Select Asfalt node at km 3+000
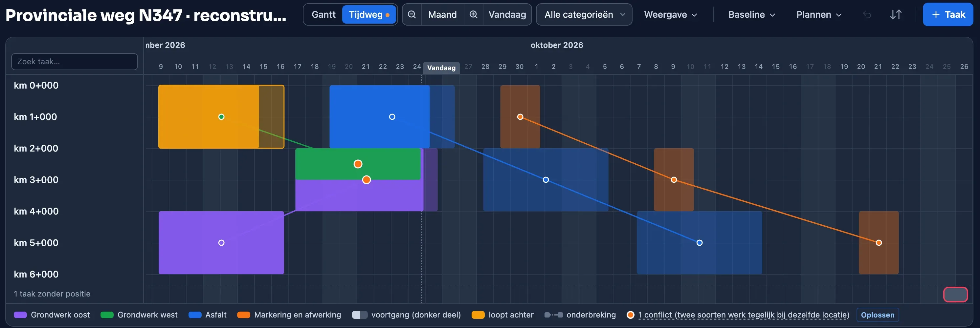This screenshot has width=980, height=328. tap(546, 180)
